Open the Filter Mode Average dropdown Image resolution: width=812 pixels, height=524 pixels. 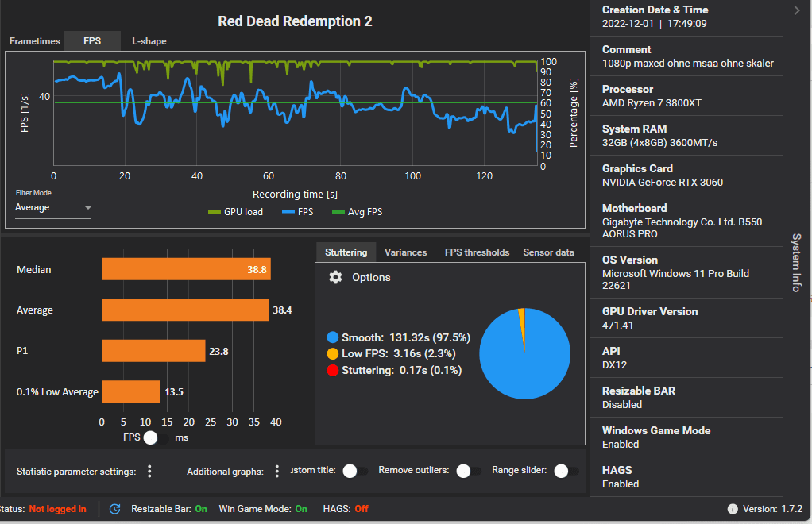(52, 207)
